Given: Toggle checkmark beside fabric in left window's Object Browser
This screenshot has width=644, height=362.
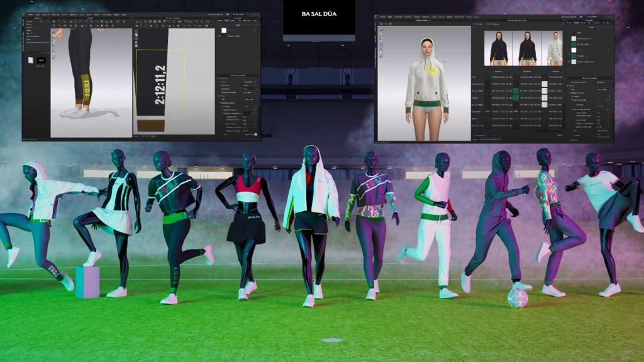Looking at the screenshot, I should 220,36.
